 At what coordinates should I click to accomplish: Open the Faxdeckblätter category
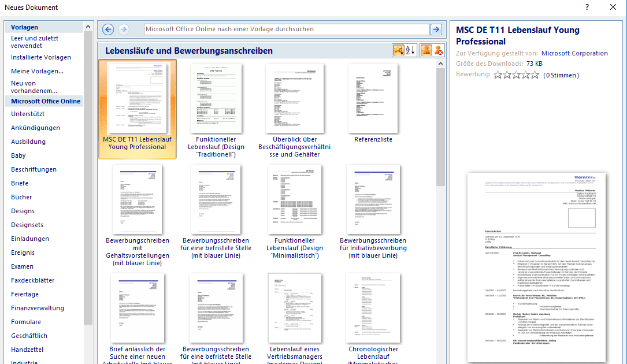tap(33, 280)
